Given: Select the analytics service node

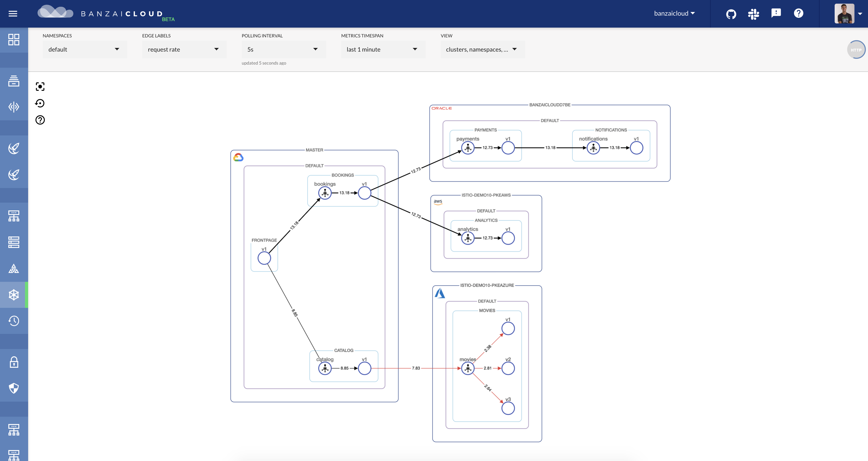Looking at the screenshot, I should pyautogui.click(x=468, y=238).
